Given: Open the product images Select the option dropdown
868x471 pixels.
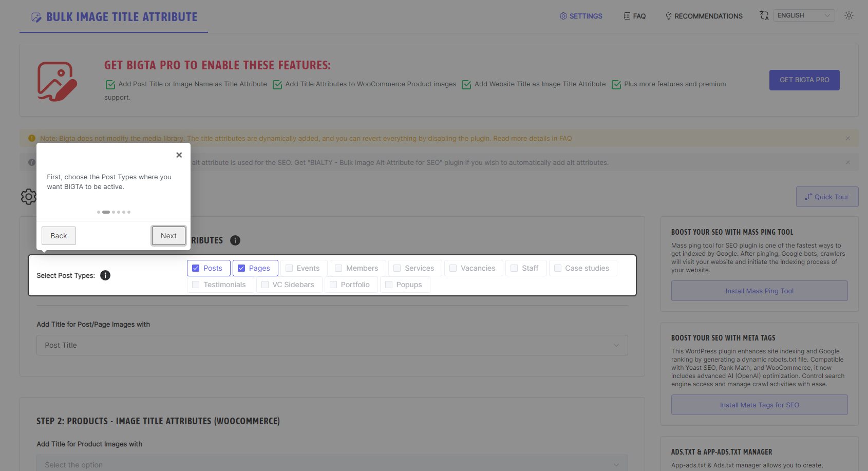Looking at the screenshot, I should [x=332, y=463].
